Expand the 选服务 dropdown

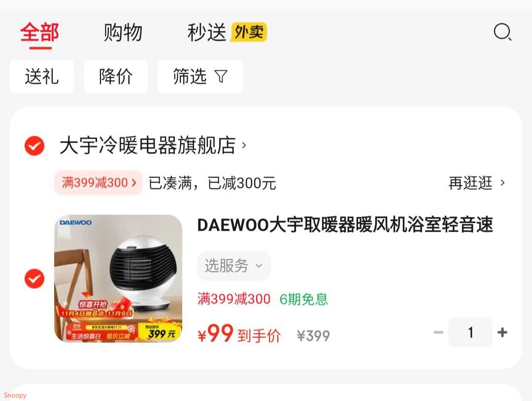(234, 265)
